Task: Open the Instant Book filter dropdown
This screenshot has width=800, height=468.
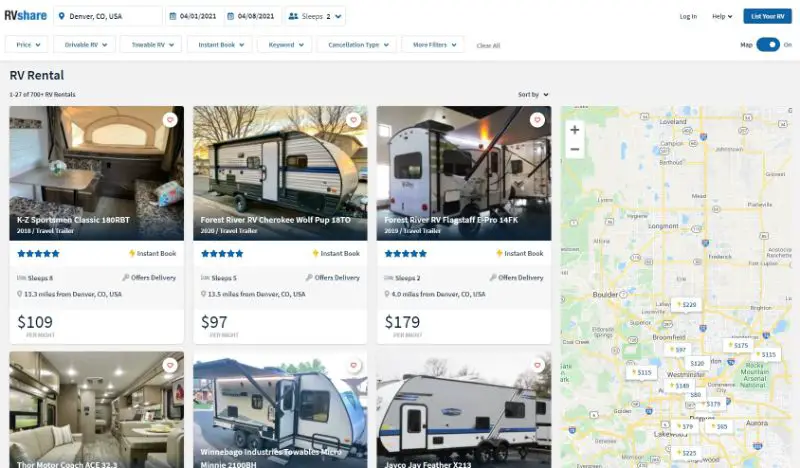Action: click(x=220, y=44)
